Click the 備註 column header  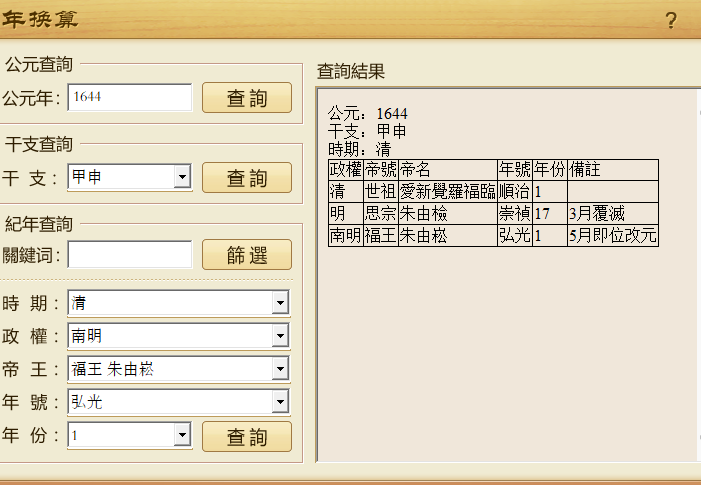click(612, 170)
